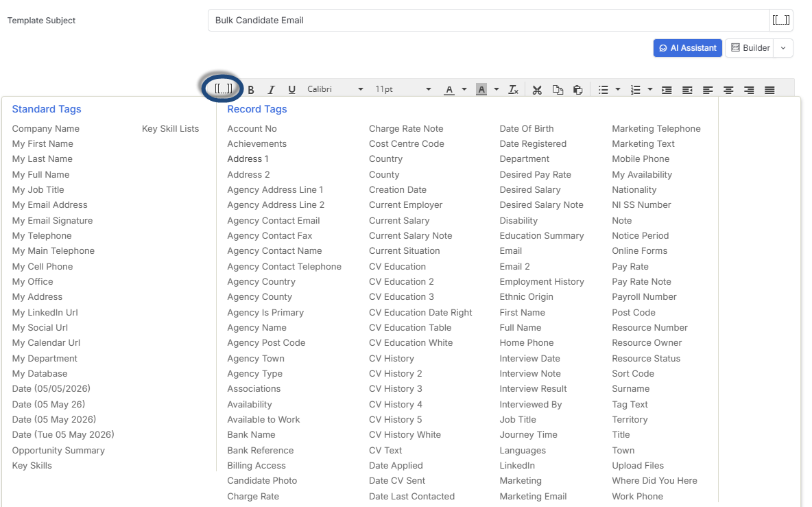Open the Calibri font family dropdown
Viewport: 812px width, 507px height.
pyautogui.click(x=335, y=89)
